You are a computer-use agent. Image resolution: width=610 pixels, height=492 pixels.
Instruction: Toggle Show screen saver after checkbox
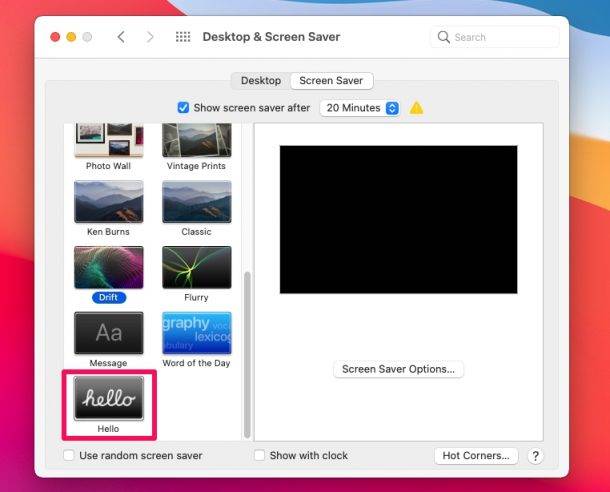[183, 108]
